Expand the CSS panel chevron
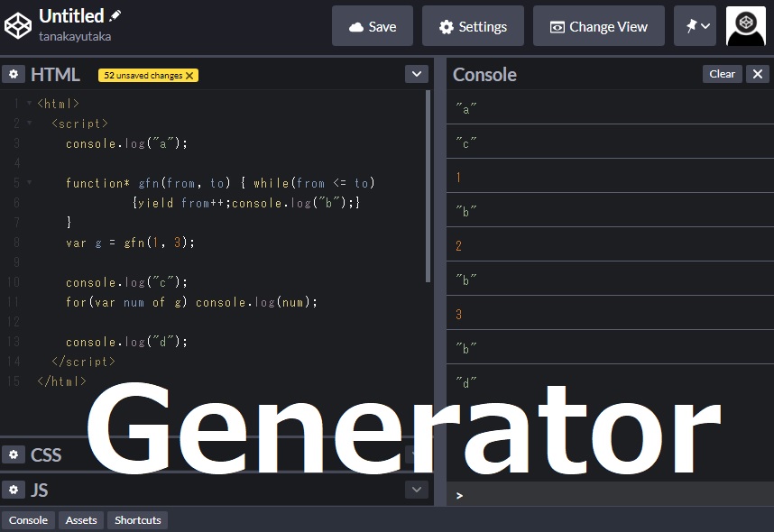 click(416, 454)
